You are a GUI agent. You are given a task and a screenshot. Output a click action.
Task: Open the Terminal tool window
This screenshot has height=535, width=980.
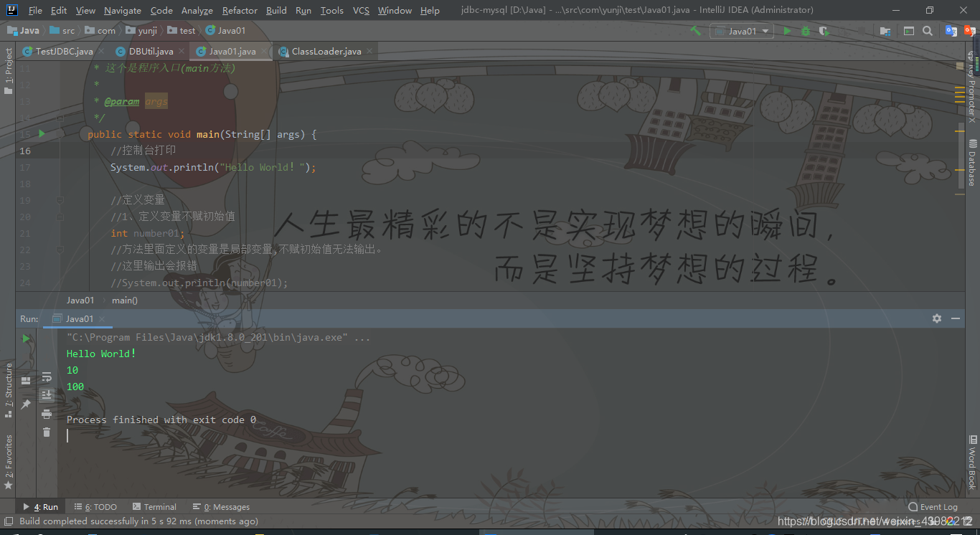154,506
